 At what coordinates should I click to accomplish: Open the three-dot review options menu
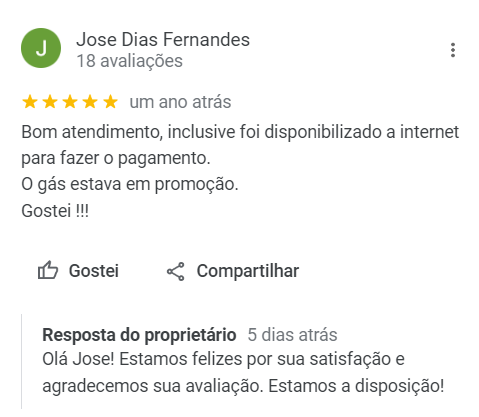tap(452, 50)
